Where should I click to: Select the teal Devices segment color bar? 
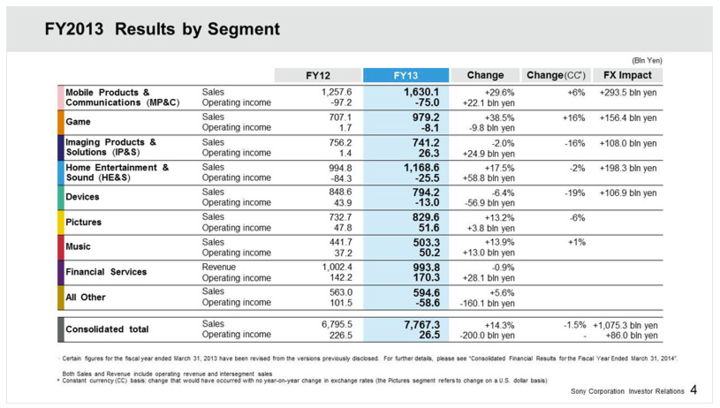point(61,196)
